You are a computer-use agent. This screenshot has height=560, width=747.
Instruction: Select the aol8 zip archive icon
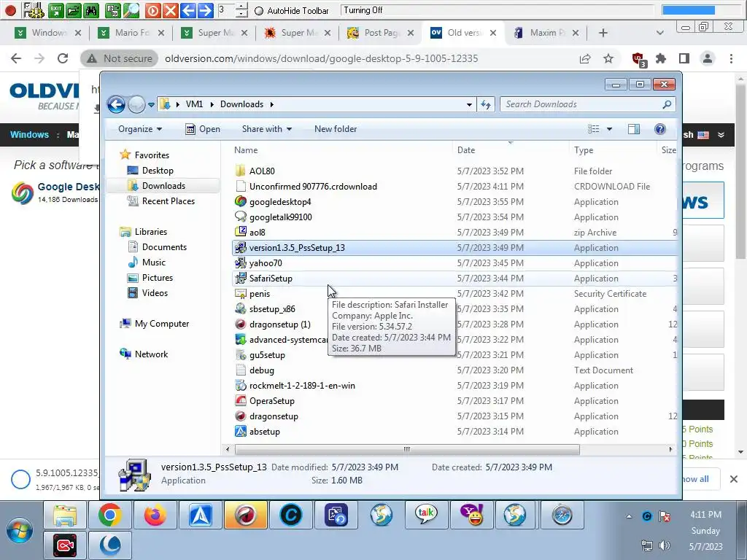(x=241, y=232)
